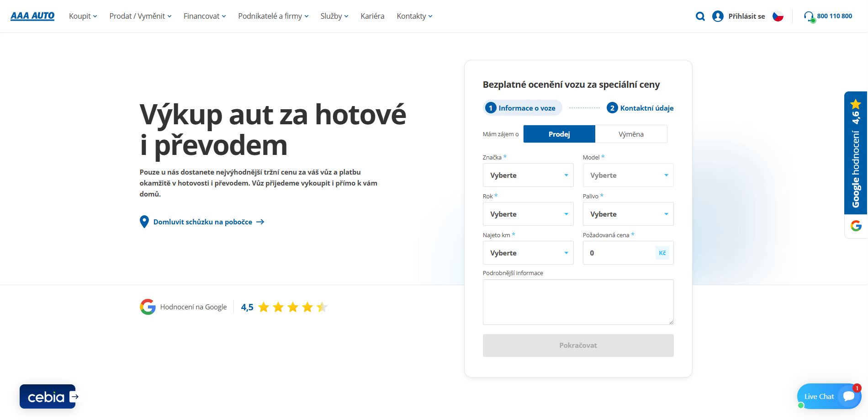
Task: Open the Model dropdown
Action: [x=628, y=175]
